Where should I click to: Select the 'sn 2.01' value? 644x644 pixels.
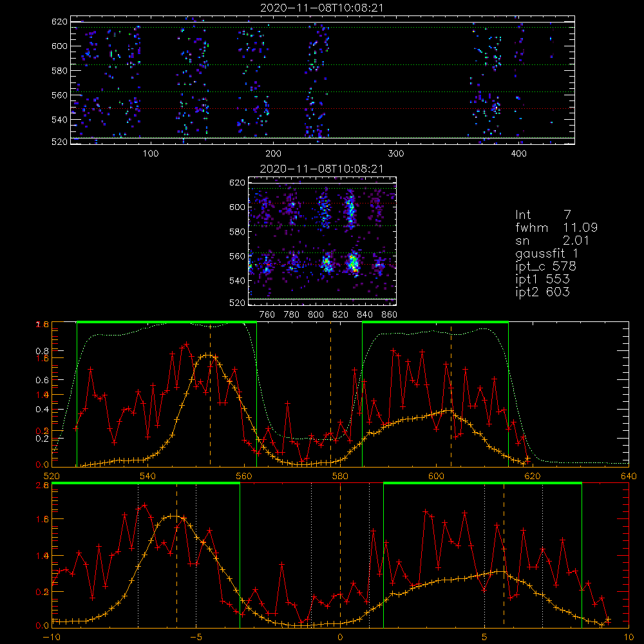point(552,240)
